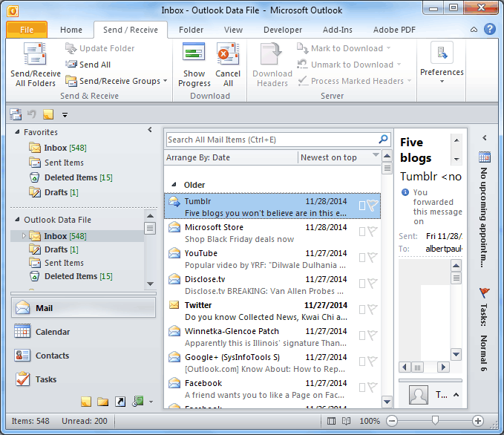Click the quick access Send/Receive icon

pyautogui.click(x=16, y=114)
